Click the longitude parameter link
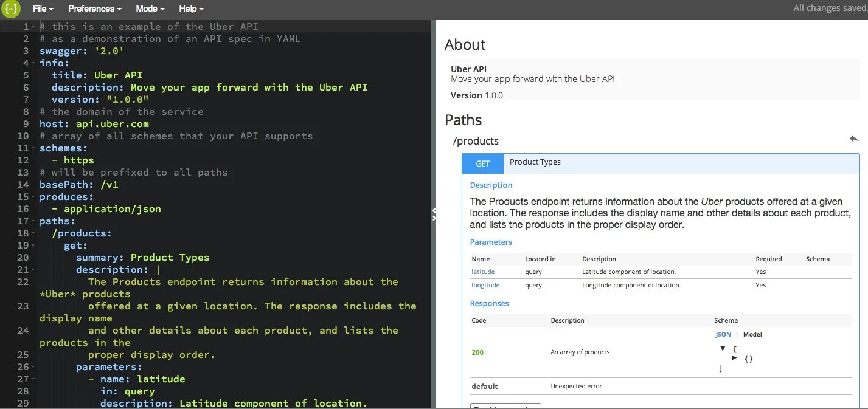Screen dimensions: 868x409 [x=485, y=285]
